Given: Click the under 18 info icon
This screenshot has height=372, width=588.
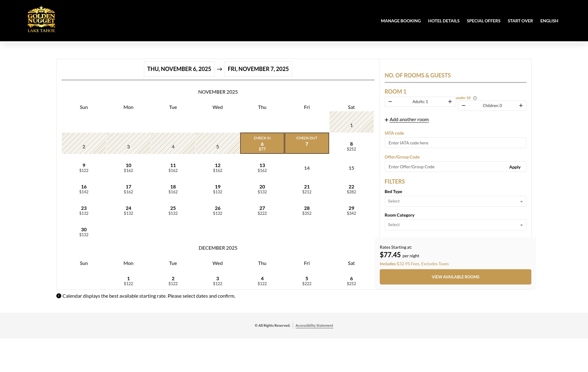Looking at the screenshot, I should (475, 98).
